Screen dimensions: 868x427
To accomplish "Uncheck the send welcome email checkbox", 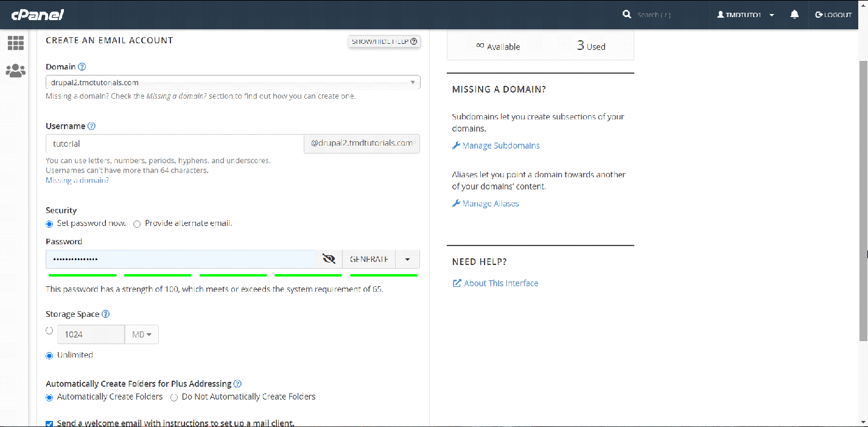I will pos(49,423).
